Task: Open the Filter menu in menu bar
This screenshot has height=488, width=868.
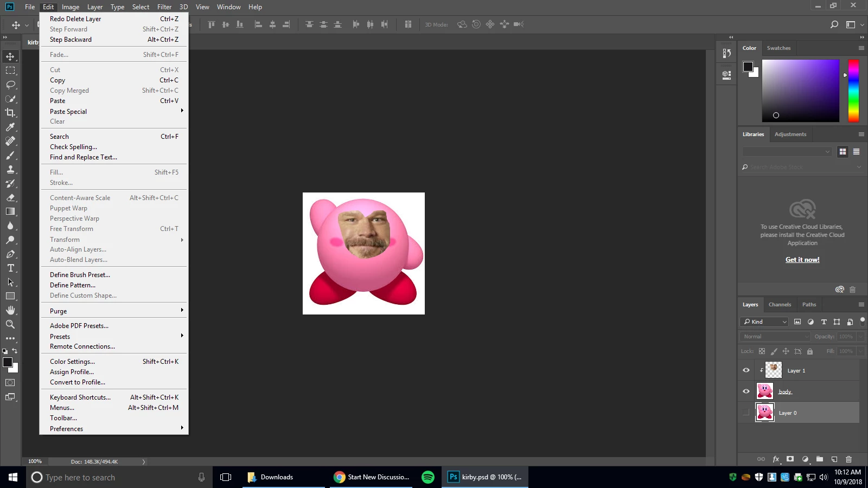Action: click(x=164, y=7)
